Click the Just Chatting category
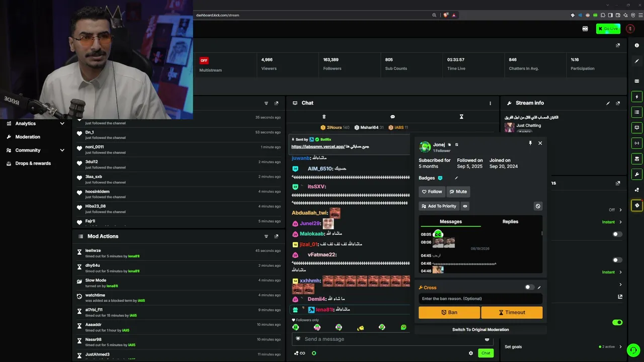The image size is (644, 362). [529, 125]
